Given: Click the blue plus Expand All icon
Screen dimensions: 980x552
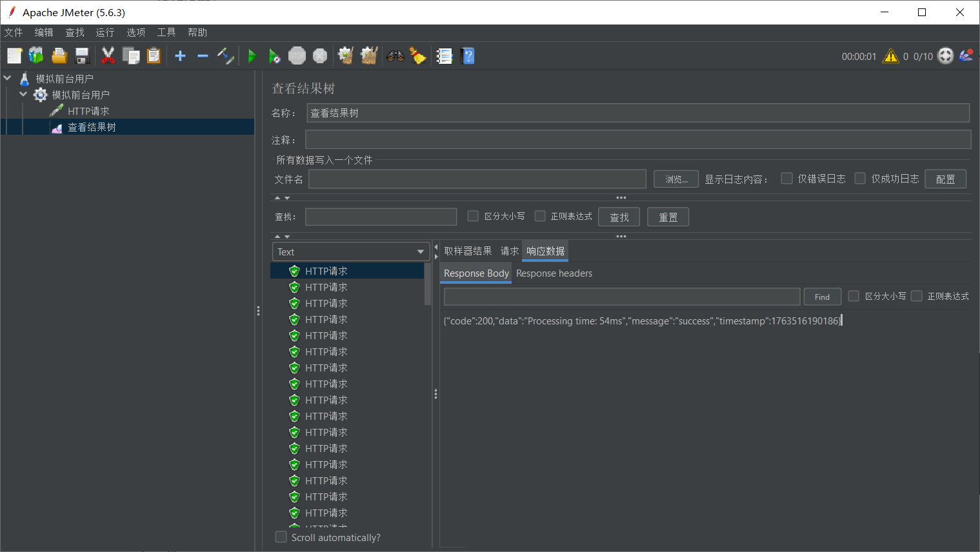Looking at the screenshot, I should (x=180, y=57).
